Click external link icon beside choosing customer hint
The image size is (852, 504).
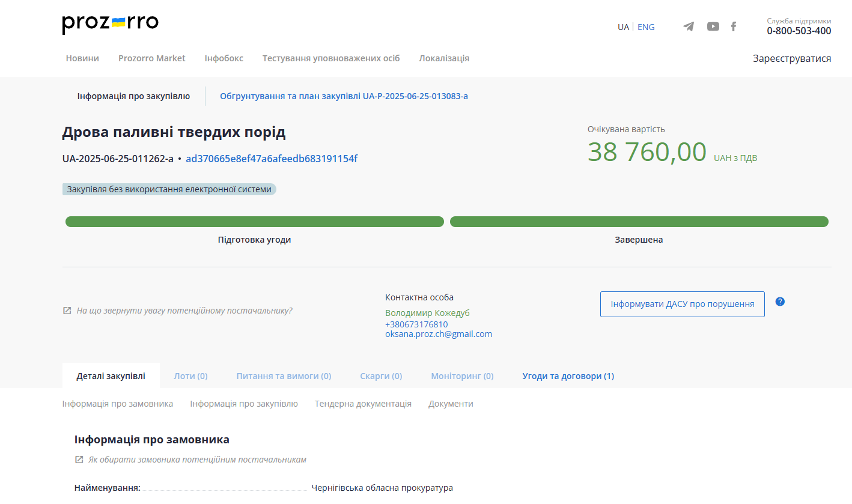click(79, 460)
